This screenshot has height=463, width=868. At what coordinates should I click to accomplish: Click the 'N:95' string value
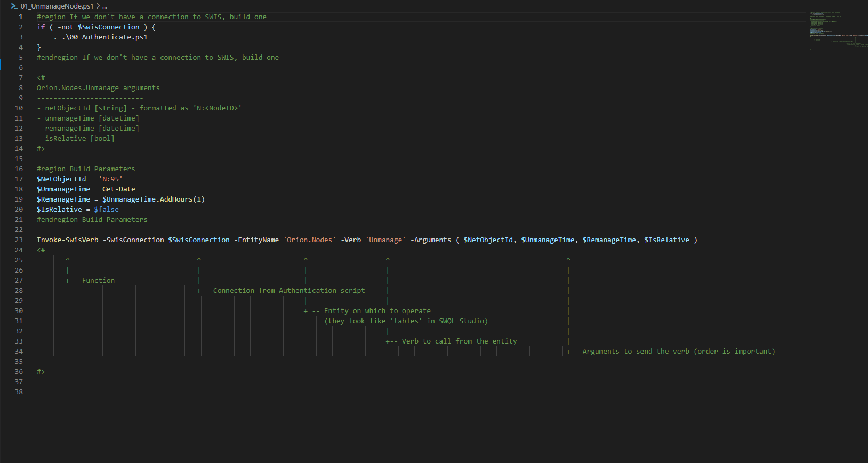(110, 179)
